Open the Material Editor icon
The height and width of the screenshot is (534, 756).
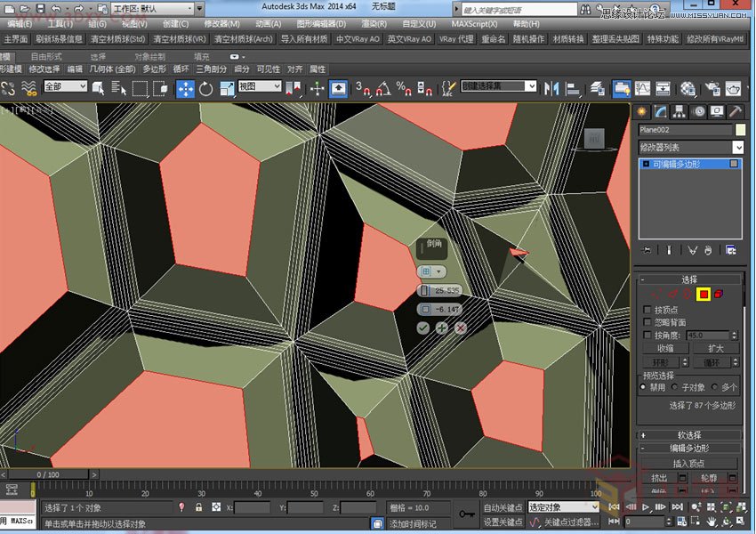[688, 89]
